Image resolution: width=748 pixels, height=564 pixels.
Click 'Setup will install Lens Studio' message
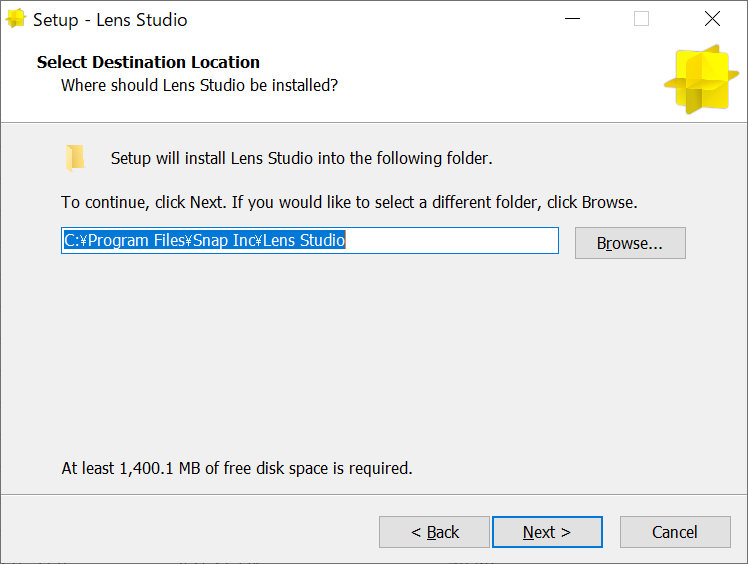(301, 158)
